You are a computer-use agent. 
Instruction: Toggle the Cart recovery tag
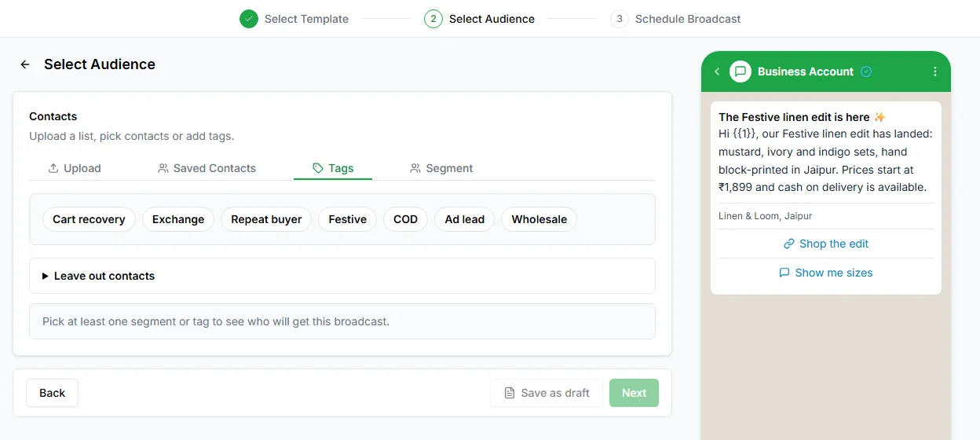89,219
